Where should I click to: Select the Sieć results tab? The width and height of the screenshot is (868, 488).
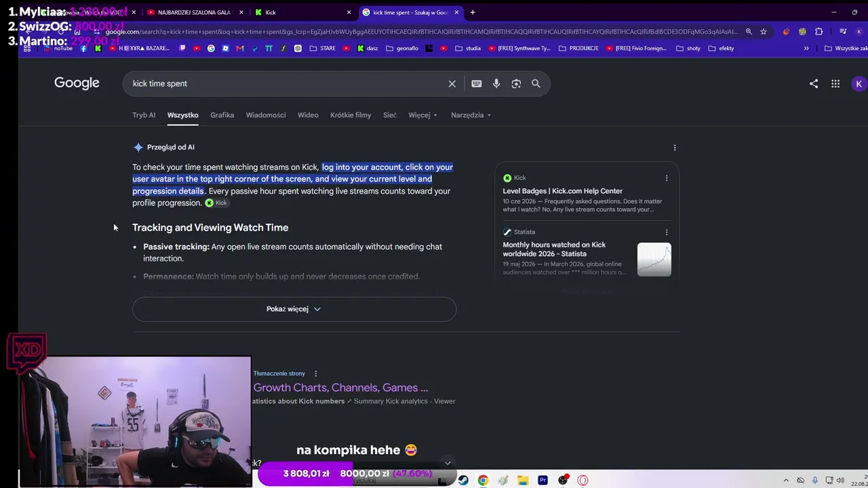[x=390, y=115]
